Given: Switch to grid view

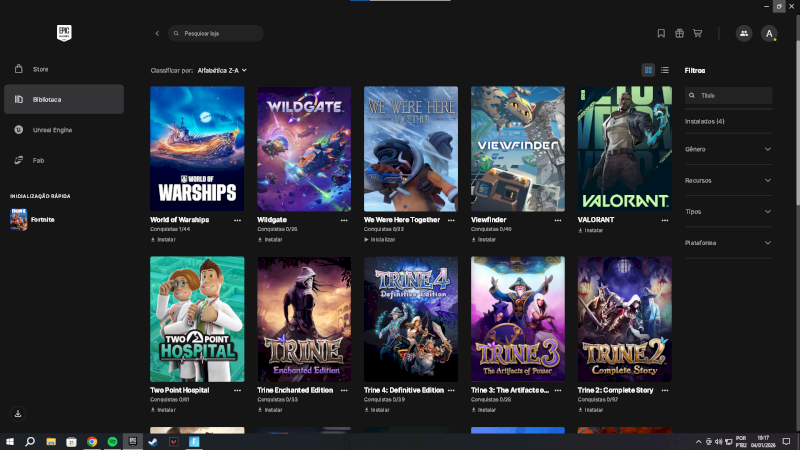Looking at the screenshot, I should tap(648, 70).
